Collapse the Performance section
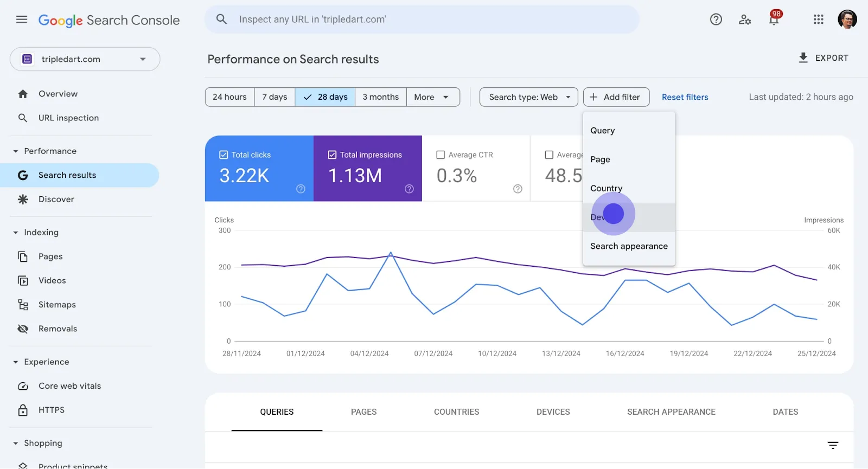The image size is (868, 469). 16,151
